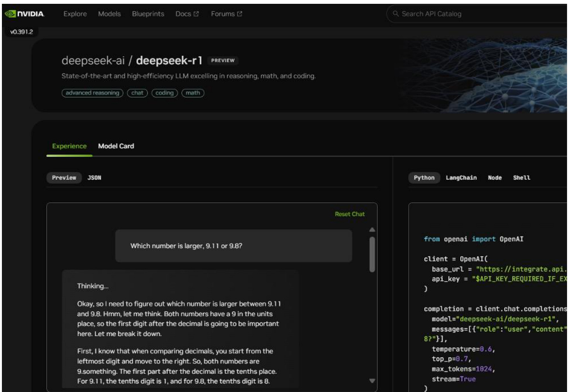Click the model="deepseek-ai/deepseek-r1" code line
The height and width of the screenshot is (392, 568).
coord(495,319)
